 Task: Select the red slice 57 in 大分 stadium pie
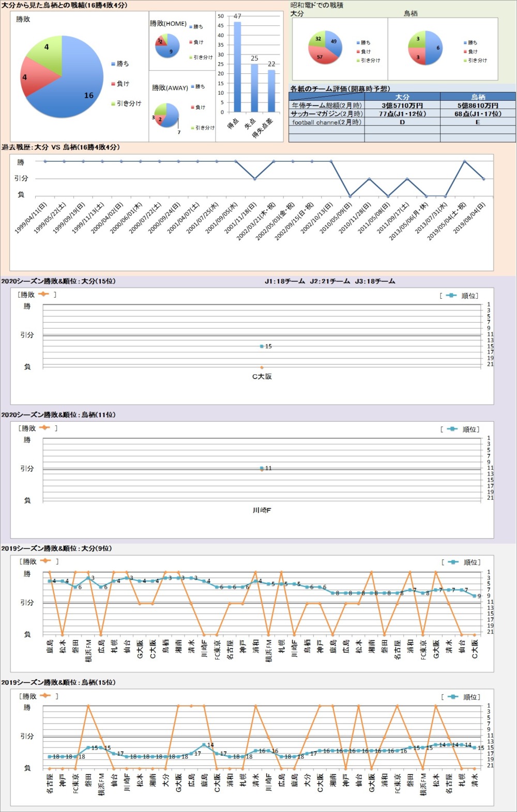[321, 55]
